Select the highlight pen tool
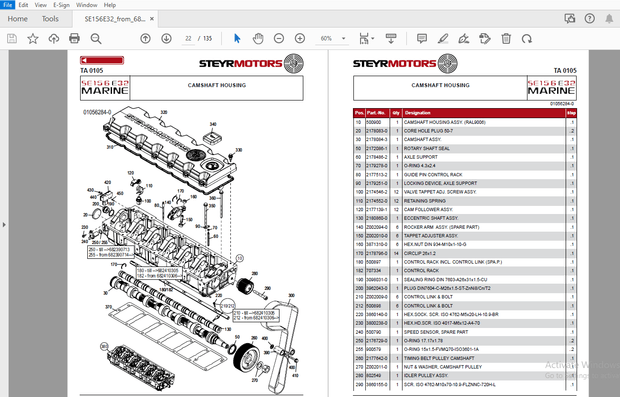The width and height of the screenshot is (620, 397). tap(443, 38)
